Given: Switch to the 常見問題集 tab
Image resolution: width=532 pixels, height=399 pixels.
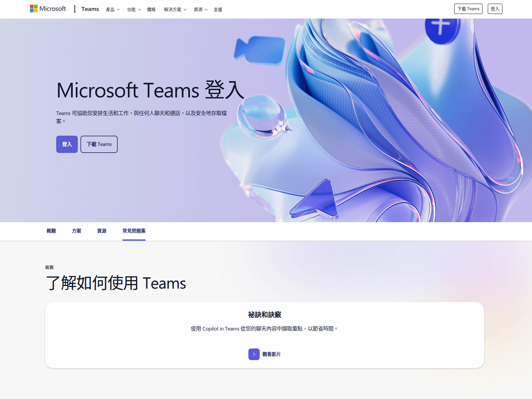Looking at the screenshot, I should tap(134, 231).
